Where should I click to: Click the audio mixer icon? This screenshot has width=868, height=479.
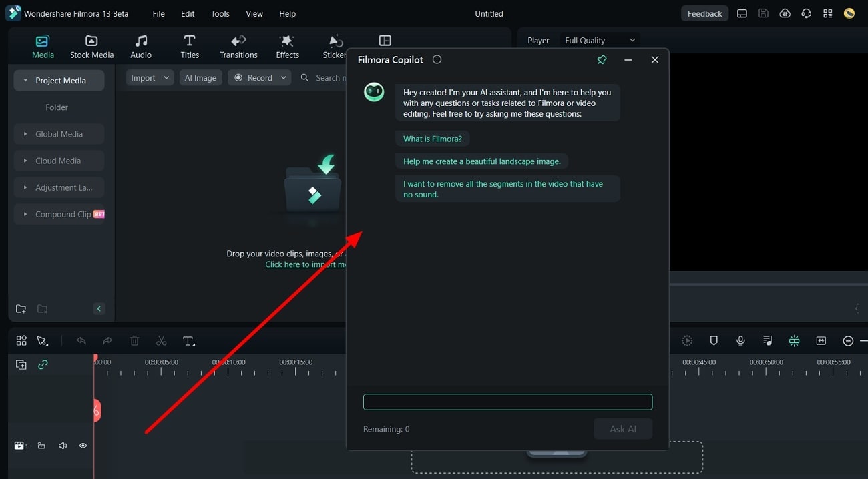pyautogui.click(x=767, y=341)
